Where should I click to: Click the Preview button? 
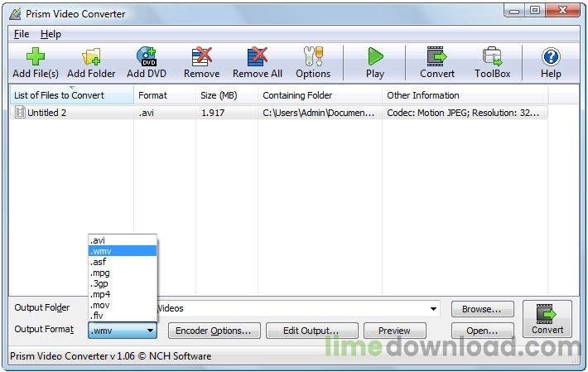(x=395, y=331)
